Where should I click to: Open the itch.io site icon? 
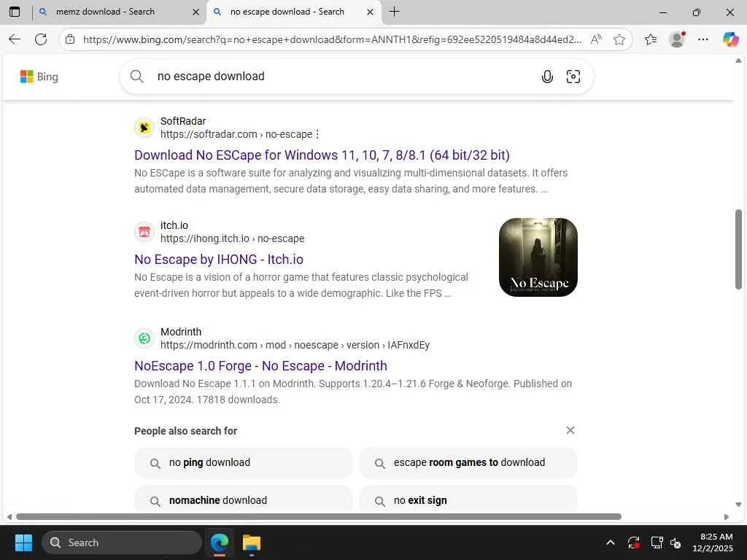pyautogui.click(x=144, y=232)
